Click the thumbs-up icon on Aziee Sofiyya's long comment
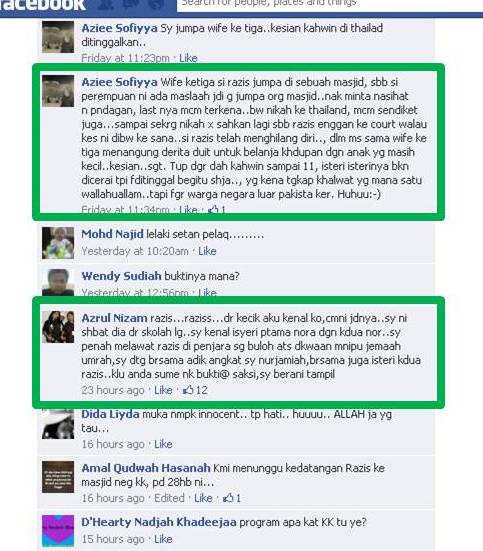The width and height of the screenshot is (483, 551). (x=213, y=210)
